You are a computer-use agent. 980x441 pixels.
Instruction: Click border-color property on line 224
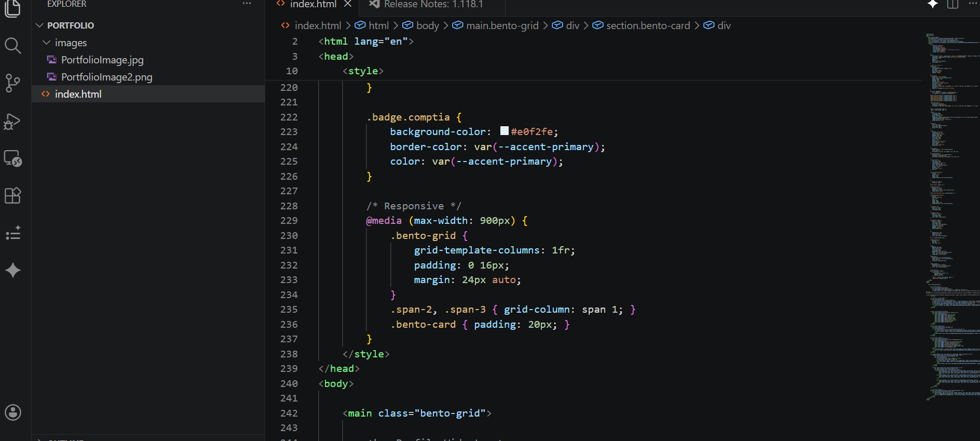[x=426, y=147]
